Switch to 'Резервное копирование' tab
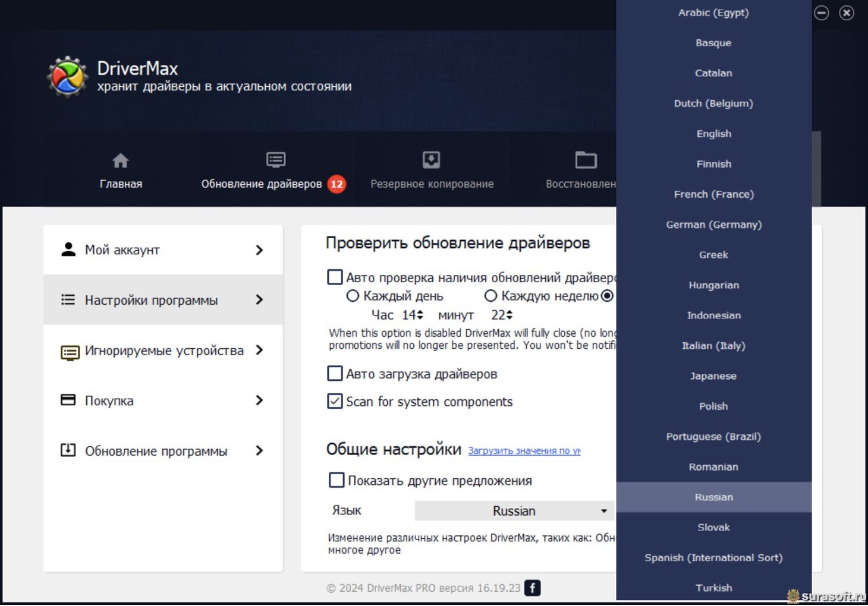868x606 pixels. [432, 169]
